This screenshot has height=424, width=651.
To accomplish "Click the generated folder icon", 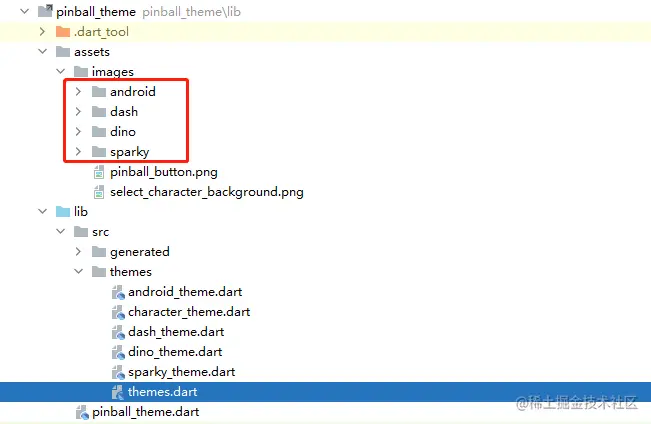I will click(x=99, y=251).
